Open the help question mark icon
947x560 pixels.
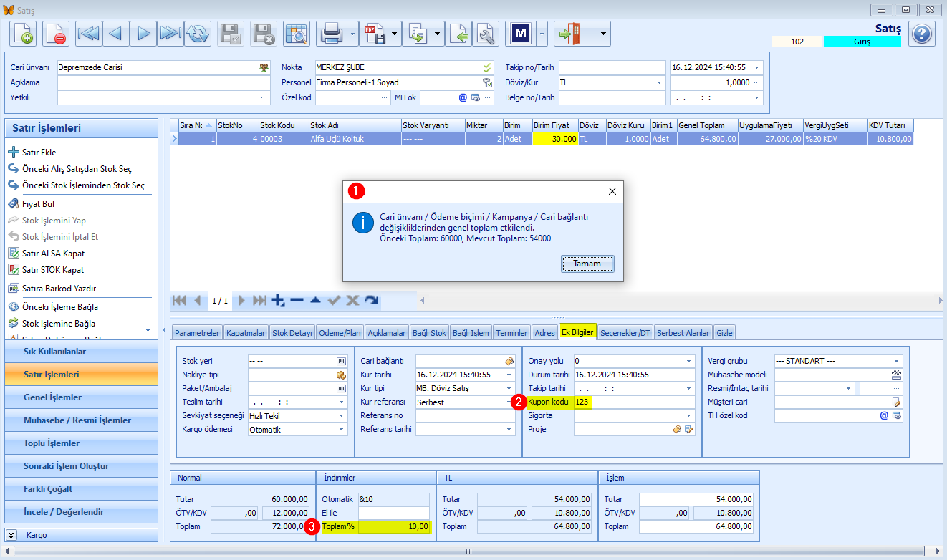(922, 34)
